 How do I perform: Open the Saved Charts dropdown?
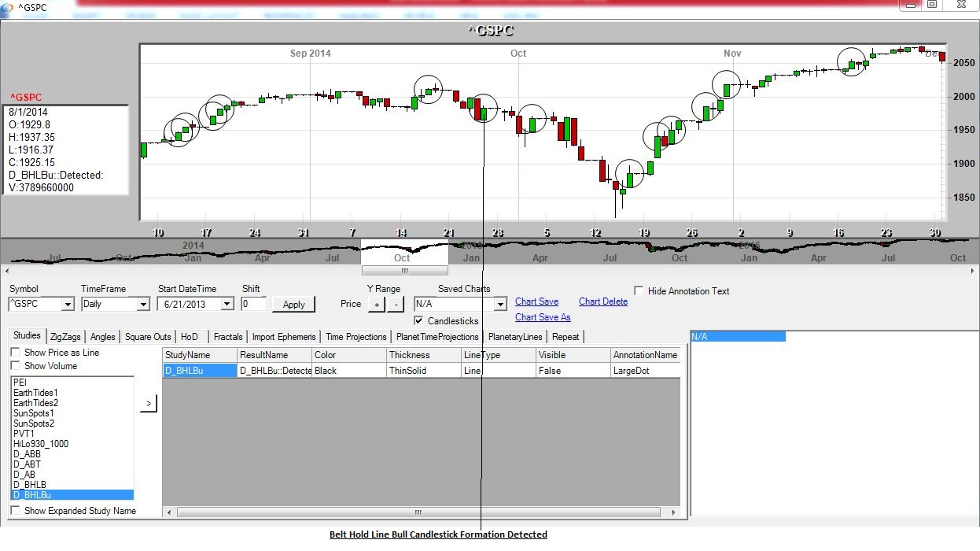(499, 305)
